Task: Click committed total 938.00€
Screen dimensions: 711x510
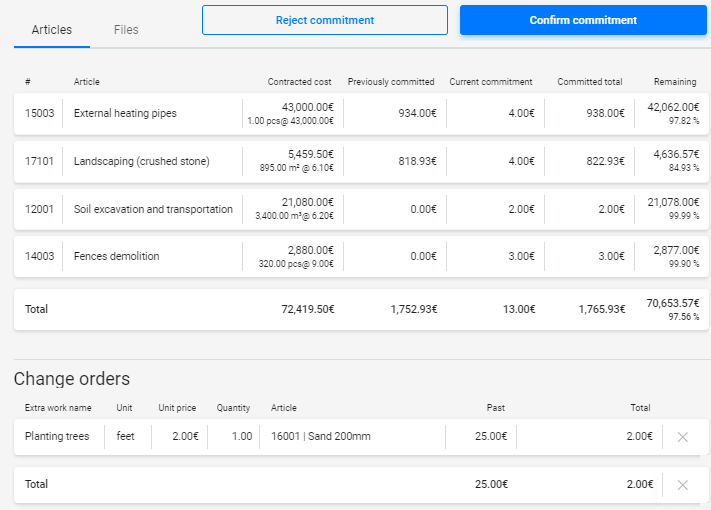Action: point(605,113)
